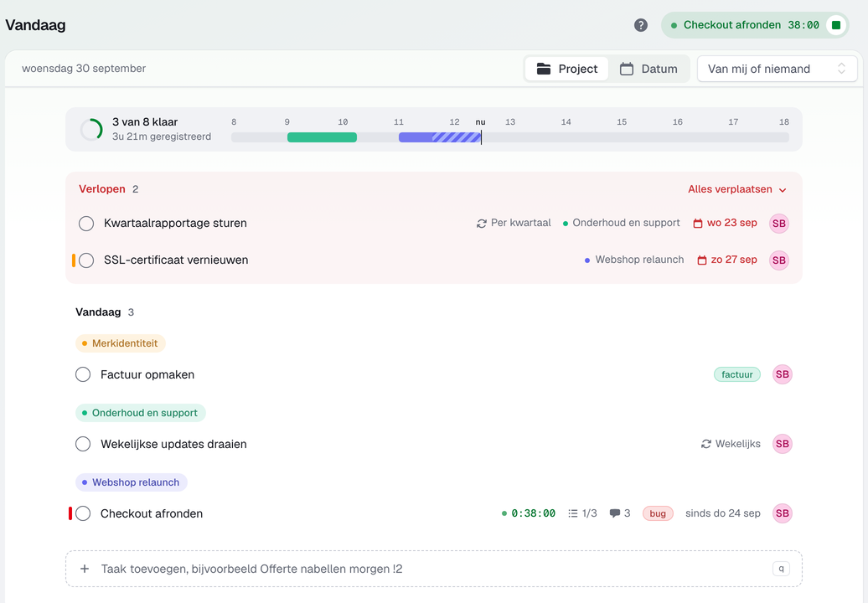The height and width of the screenshot is (603, 868).
Task: Click the calendar icon for wo 23 sep
Action: (x=698, y=224)
